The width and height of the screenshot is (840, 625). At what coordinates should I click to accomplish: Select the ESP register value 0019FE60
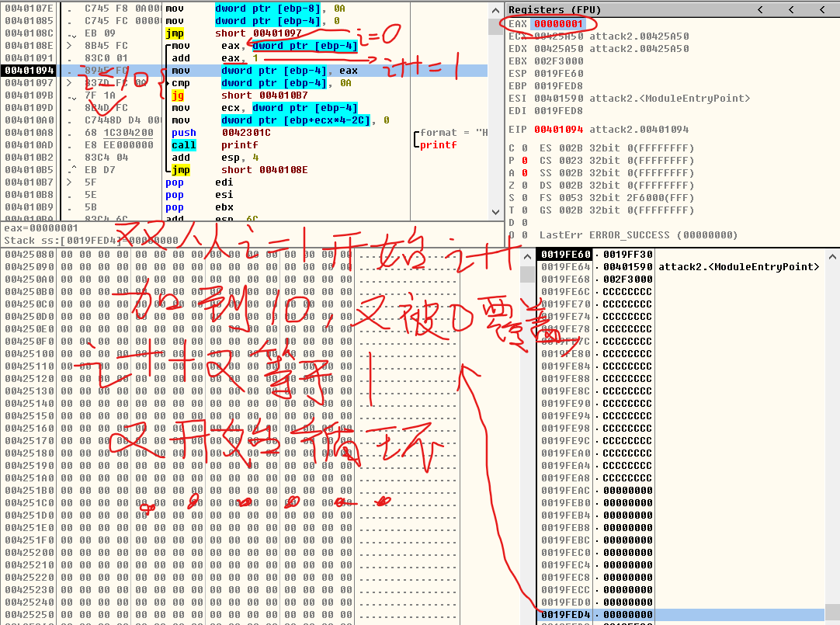coord(557,74)
